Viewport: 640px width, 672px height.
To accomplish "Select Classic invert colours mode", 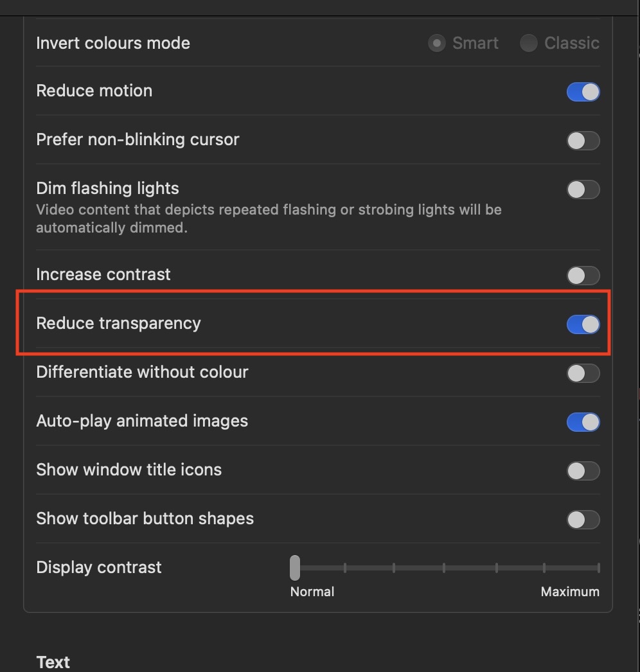I will [529, 44].
